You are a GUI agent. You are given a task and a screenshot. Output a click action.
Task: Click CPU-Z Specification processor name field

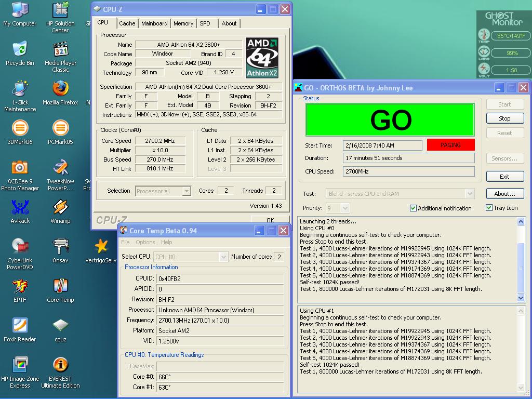tap(208, 87)
